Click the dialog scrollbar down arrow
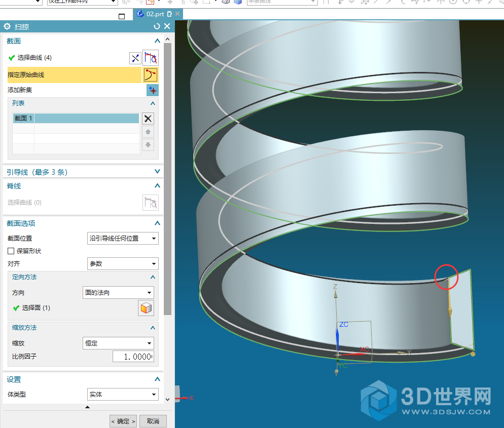Screen dimensions: 504x428 [167, 400]
